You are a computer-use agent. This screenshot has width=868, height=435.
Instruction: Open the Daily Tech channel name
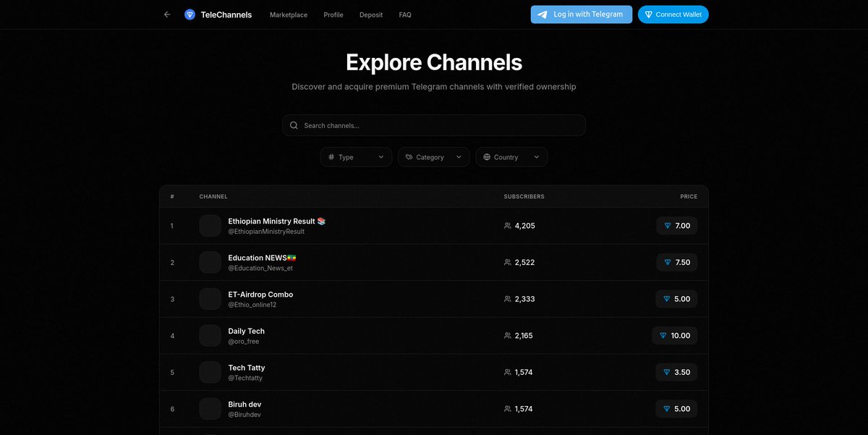[x=247, y=331]
